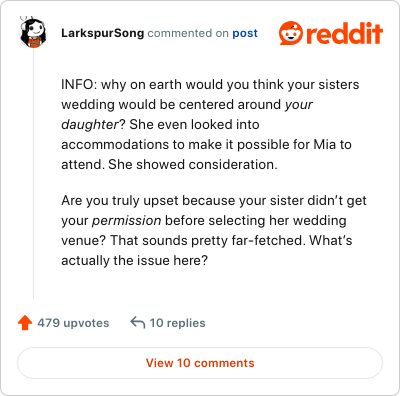Click the paragraph starting with INFO
Image resolution: width=400 pixels, height=396 pixels.
pyautogui.click(x=210, y=124)
